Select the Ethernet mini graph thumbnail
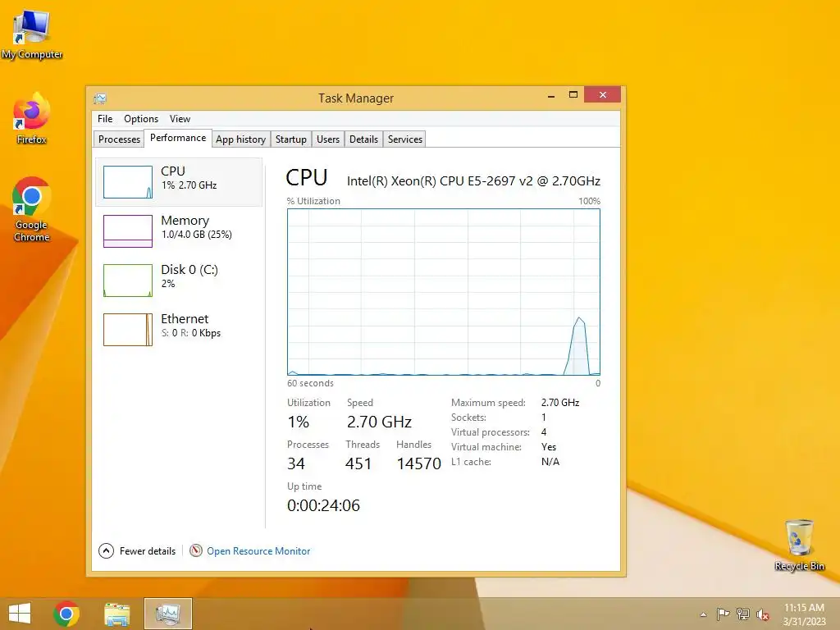 (x=127, y=330)
